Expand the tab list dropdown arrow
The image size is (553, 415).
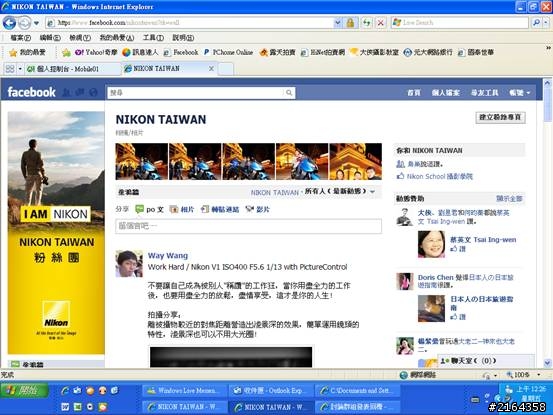tap(20, 69)
